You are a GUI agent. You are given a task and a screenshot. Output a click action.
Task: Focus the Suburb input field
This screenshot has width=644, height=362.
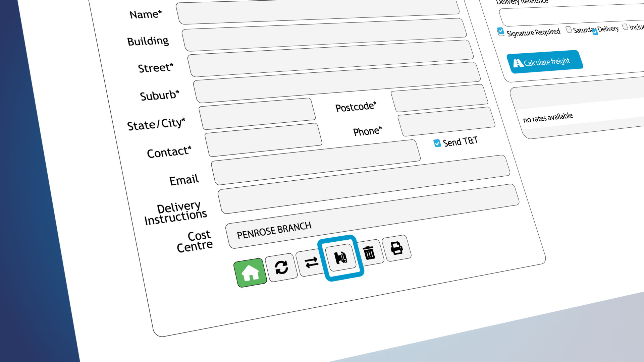[337, 82]
